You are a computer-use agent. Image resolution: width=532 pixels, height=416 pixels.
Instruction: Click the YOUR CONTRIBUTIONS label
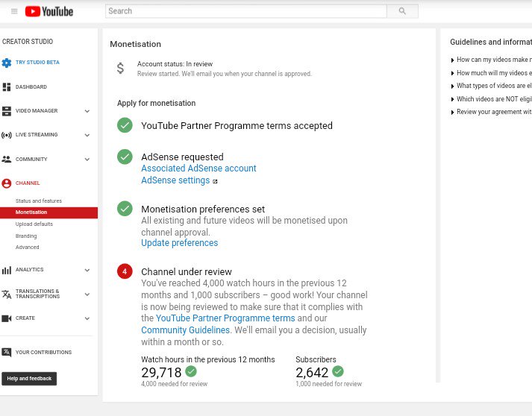pos(43,353)
